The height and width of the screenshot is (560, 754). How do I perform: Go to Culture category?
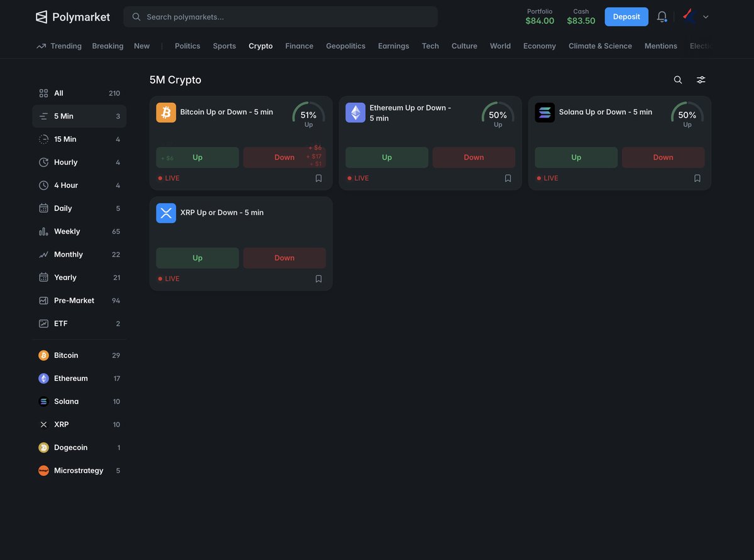464,46
